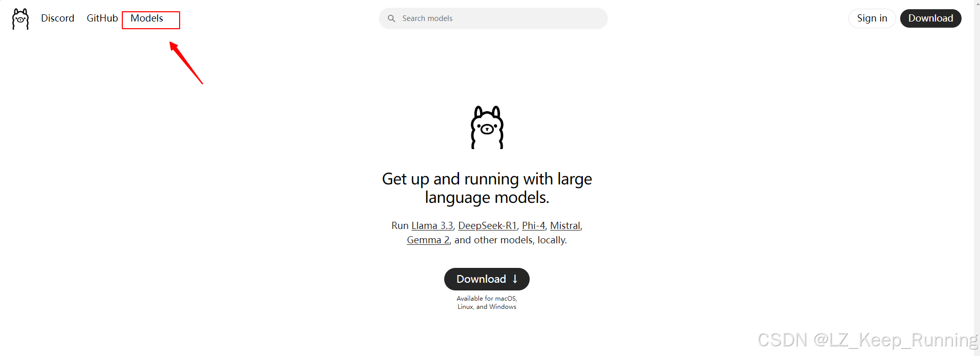980x356 pixels.
Task: Click the large llama mascot image
Action: click(487, 128)
